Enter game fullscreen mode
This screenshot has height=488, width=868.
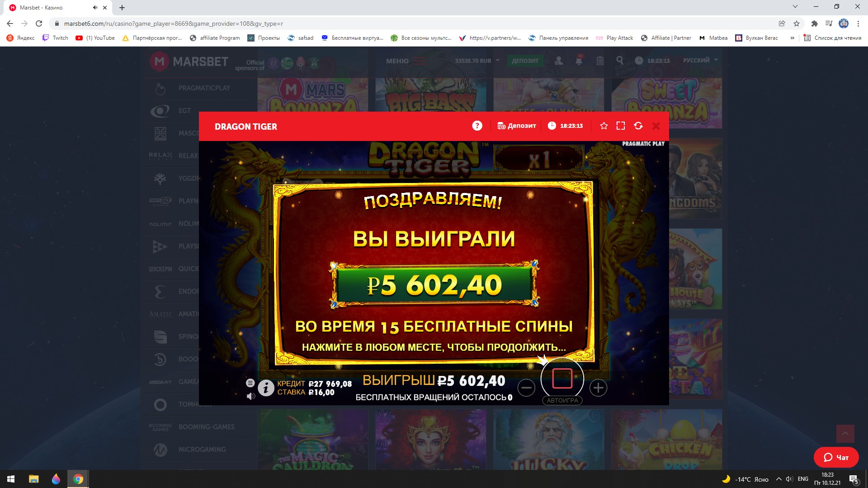(x=621, y=126)
